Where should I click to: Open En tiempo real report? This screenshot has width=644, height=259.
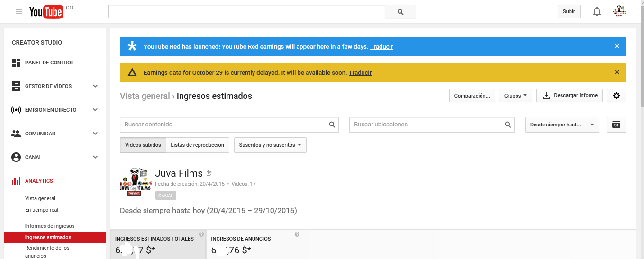click(42, 210)
